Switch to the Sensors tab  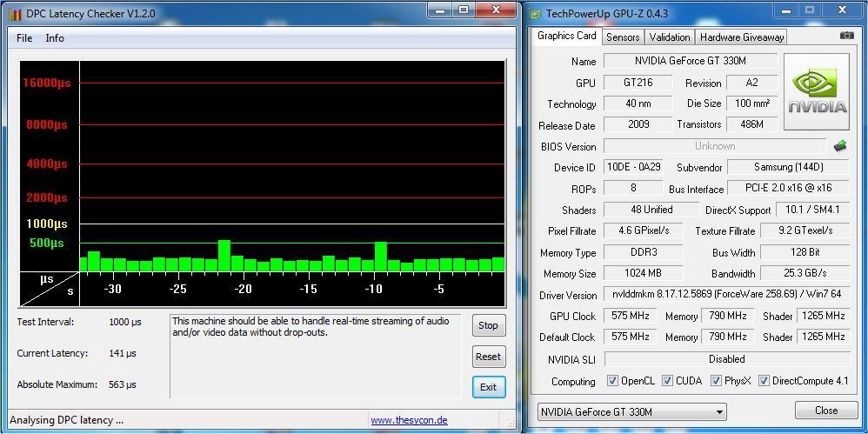pyautogui.click(x=623, y=37)
